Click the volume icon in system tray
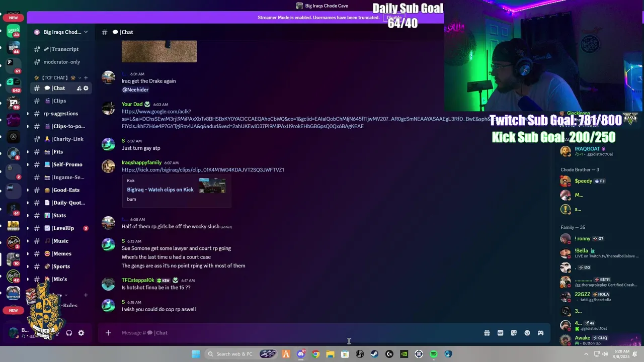 (605, 354)
